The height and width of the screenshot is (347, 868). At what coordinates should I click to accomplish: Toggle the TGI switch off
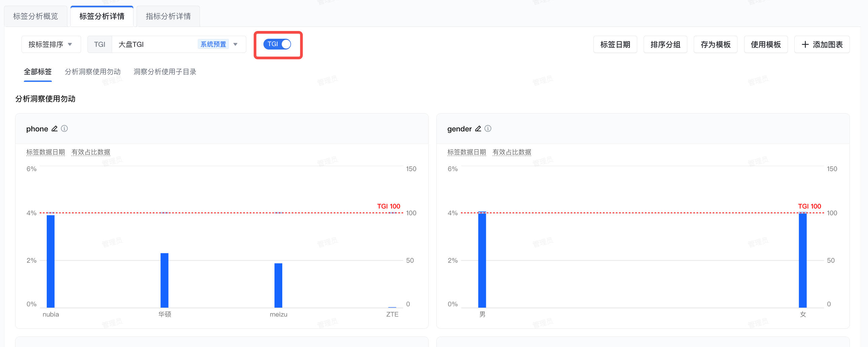277,44
